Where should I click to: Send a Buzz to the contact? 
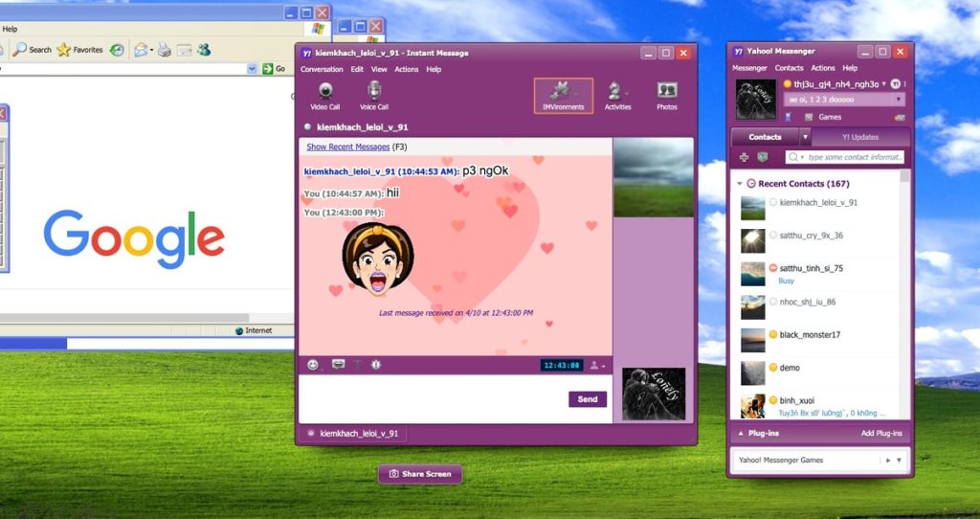click(x=376, y=365)
